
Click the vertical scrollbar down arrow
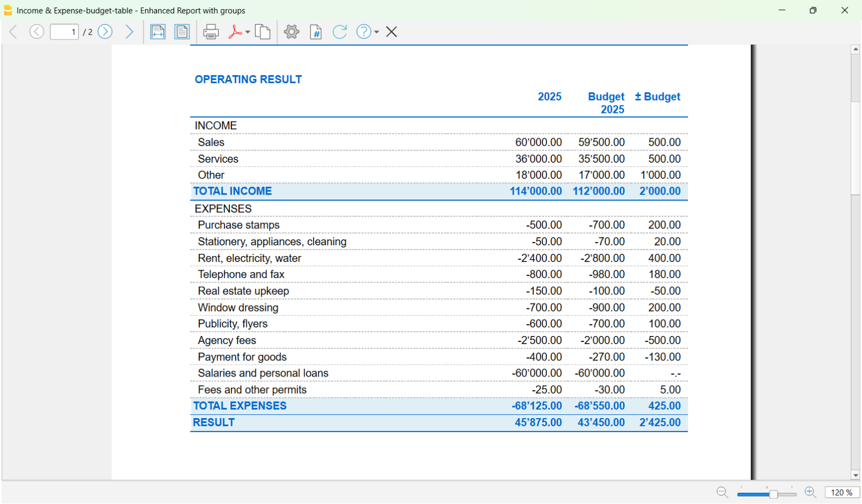[856, 475]
